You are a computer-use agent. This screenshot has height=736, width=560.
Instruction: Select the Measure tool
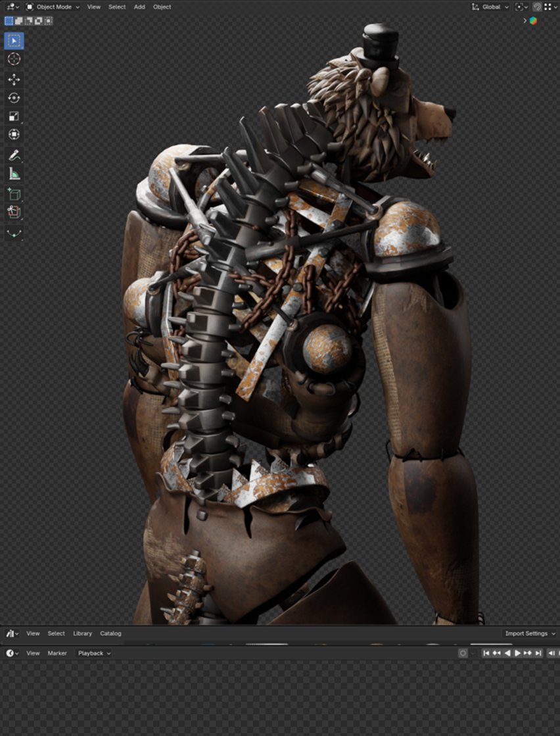point(14,174)
